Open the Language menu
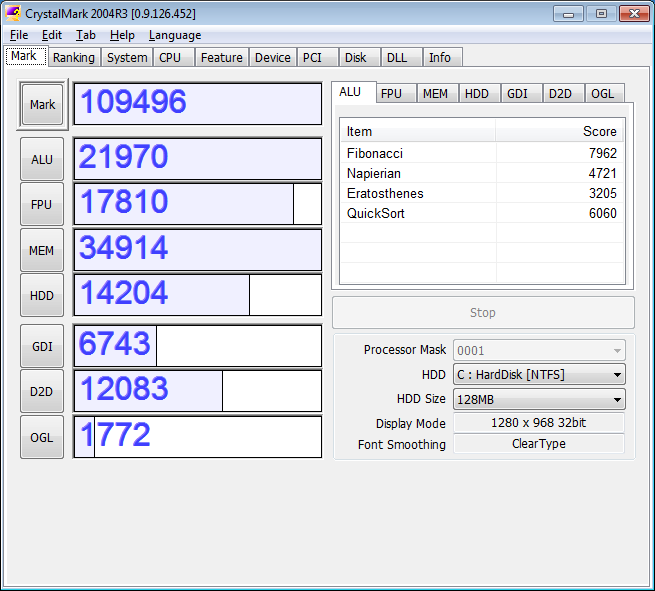 (x=175, y=35)
